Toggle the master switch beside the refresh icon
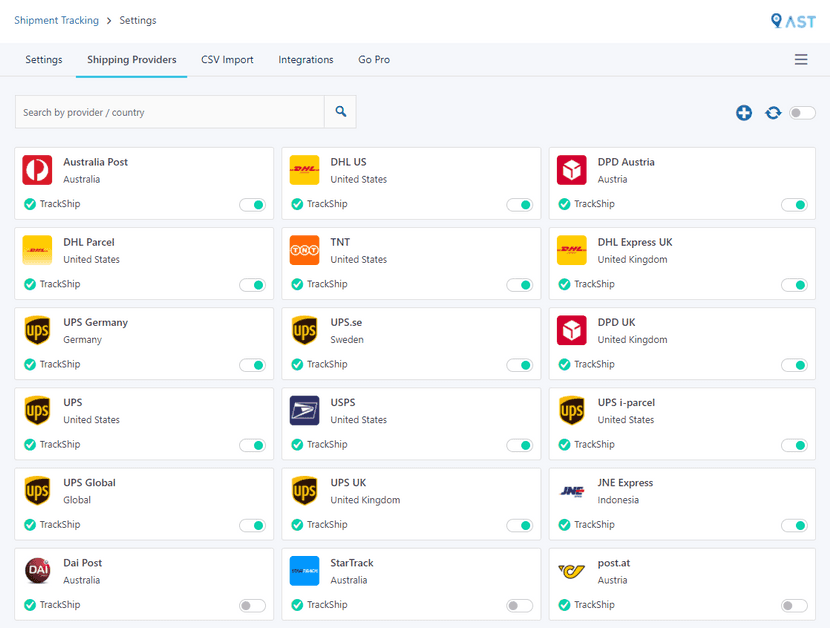This screenshot has height=628, width=830. (802, 113)
